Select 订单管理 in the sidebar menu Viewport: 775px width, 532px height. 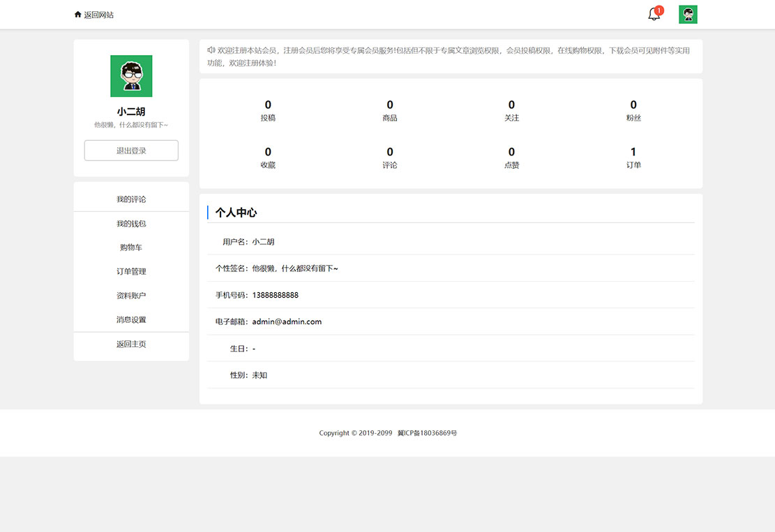130,271
